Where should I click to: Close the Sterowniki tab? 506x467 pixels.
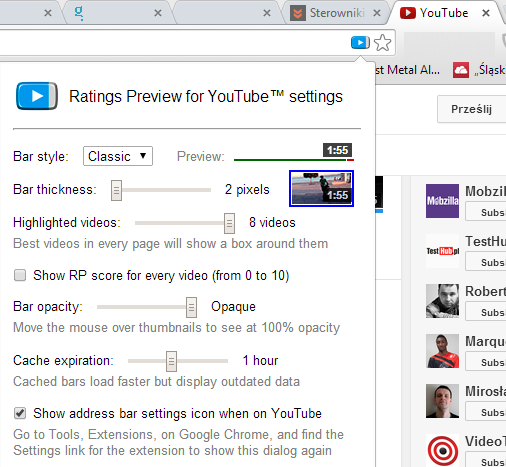click(x=377, y=13)
